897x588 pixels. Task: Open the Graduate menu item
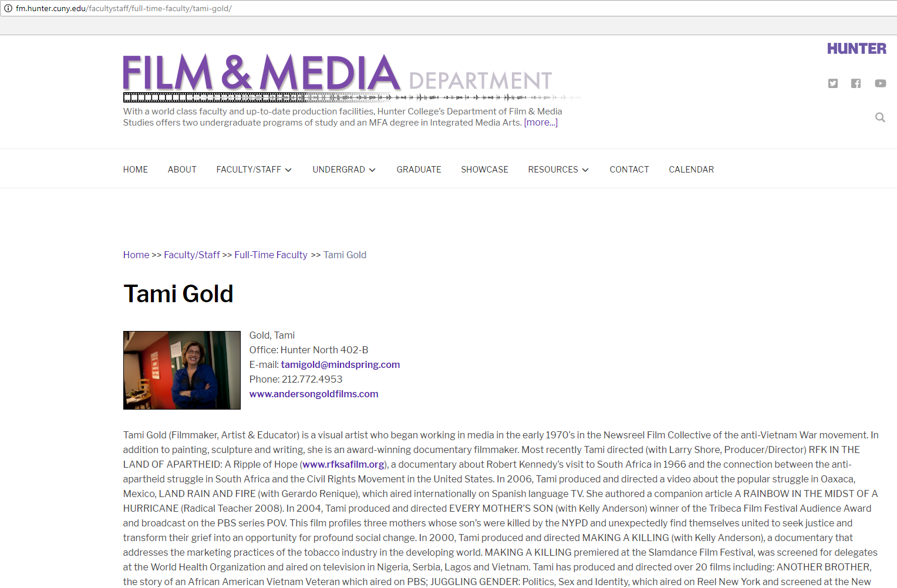419,170
